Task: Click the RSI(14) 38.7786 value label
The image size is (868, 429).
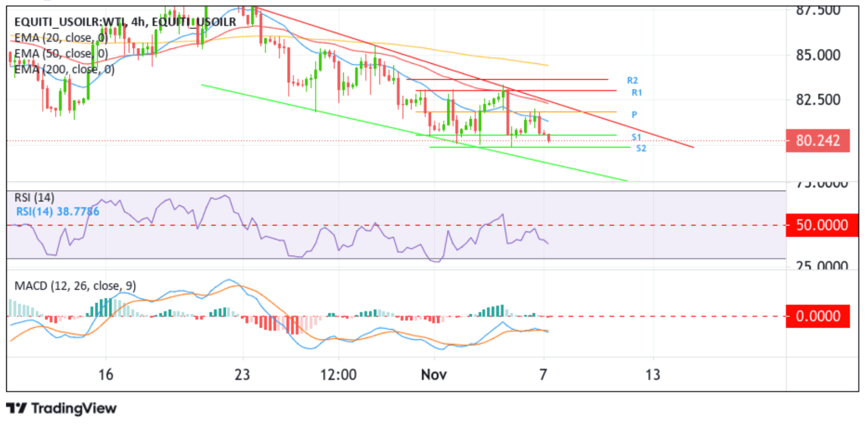Action: [57, 212]
